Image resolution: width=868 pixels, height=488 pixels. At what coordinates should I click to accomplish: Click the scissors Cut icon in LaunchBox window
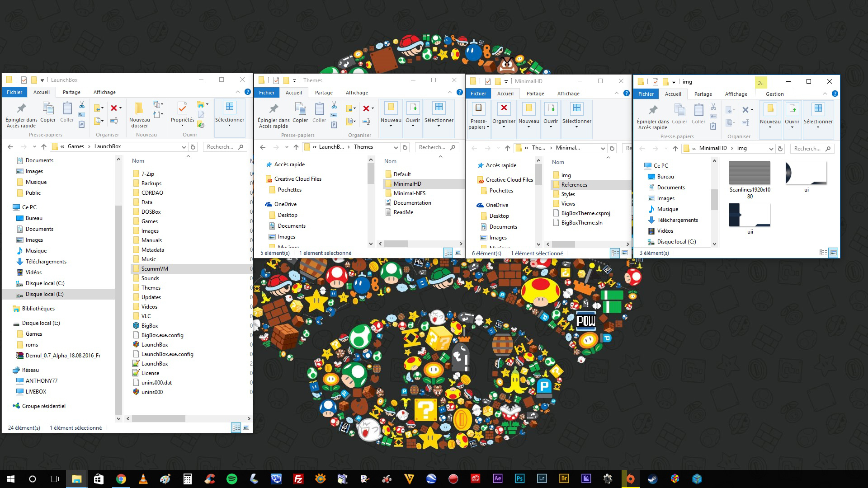coord(82,105)
